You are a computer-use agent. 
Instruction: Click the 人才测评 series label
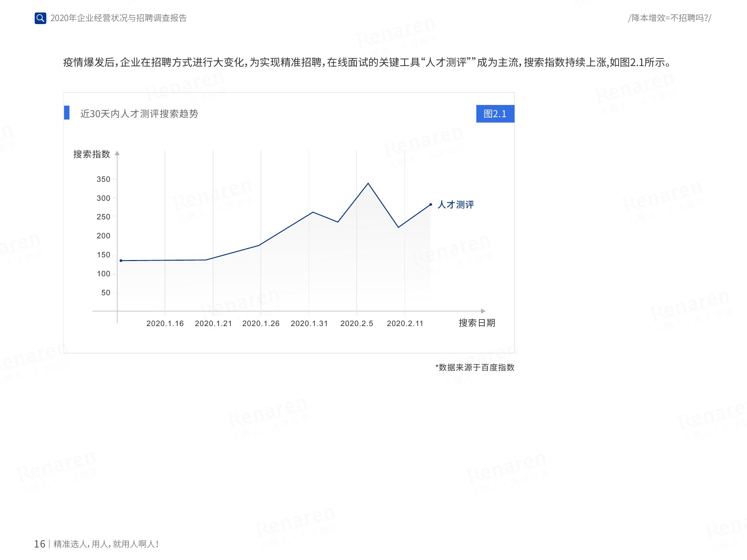[x=456, y=204]
